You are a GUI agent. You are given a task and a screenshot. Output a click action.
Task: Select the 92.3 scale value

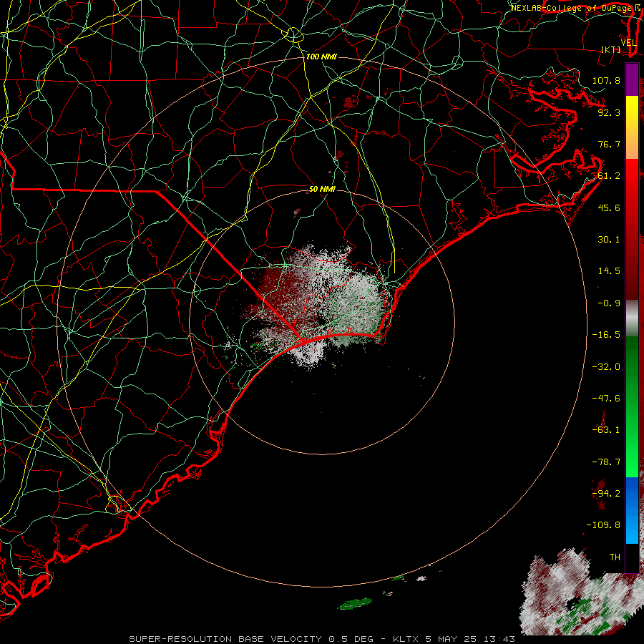click(609, 112)
